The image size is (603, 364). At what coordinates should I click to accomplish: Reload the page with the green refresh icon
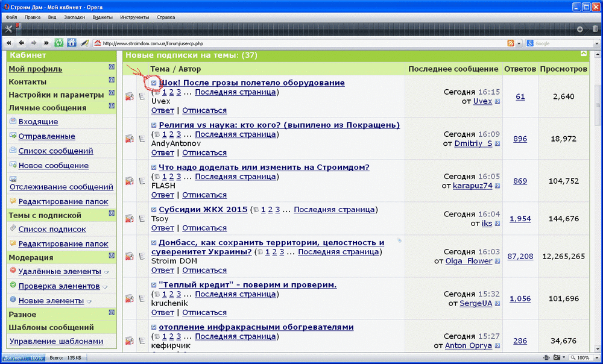[59, 43]
